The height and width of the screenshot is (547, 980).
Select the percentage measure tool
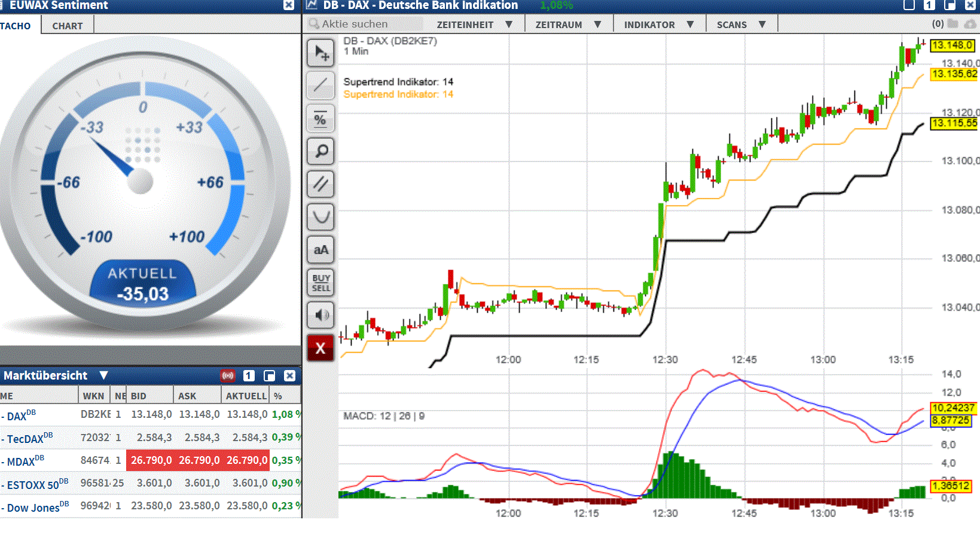(320, 118)
